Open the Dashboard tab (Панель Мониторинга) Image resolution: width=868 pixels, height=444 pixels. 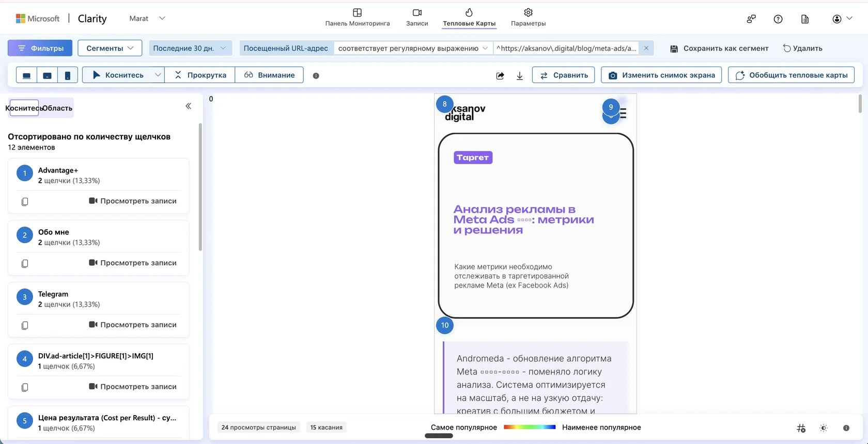[x=358, y=17]
